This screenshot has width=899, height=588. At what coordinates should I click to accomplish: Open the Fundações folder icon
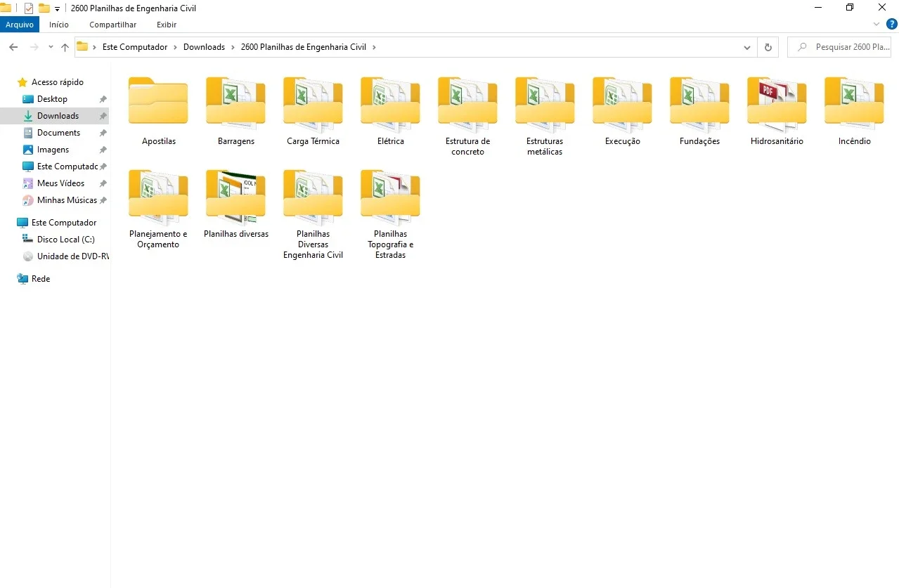tap(699, 103)
